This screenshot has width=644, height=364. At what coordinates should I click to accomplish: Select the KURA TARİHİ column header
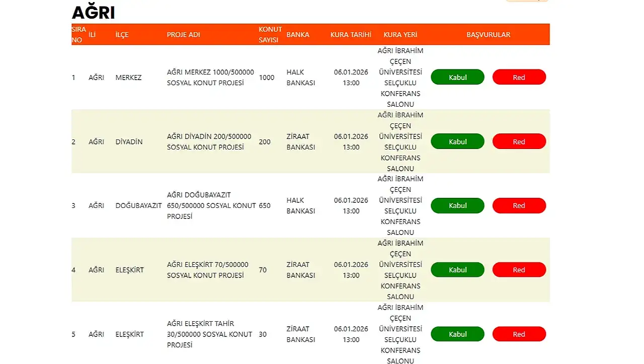coord(351,35)
